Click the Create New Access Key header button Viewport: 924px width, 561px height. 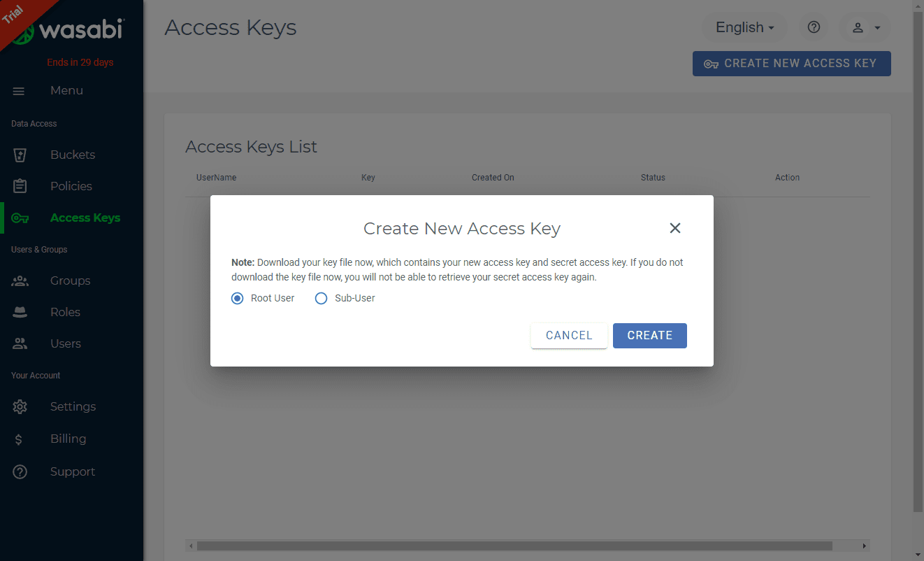coord(791,63)
